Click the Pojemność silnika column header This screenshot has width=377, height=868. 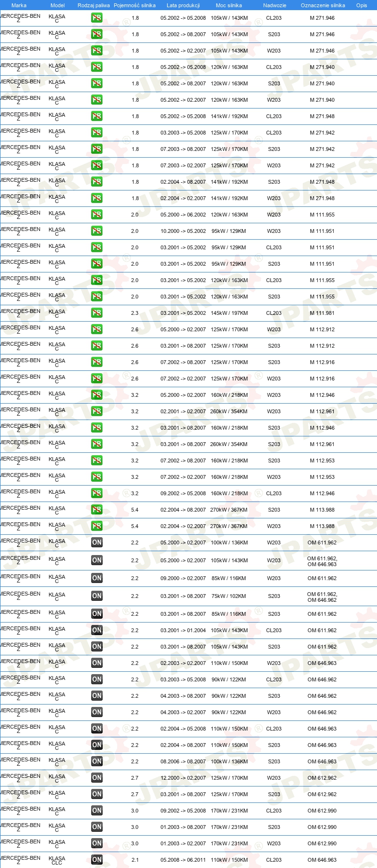click(135, 5)
